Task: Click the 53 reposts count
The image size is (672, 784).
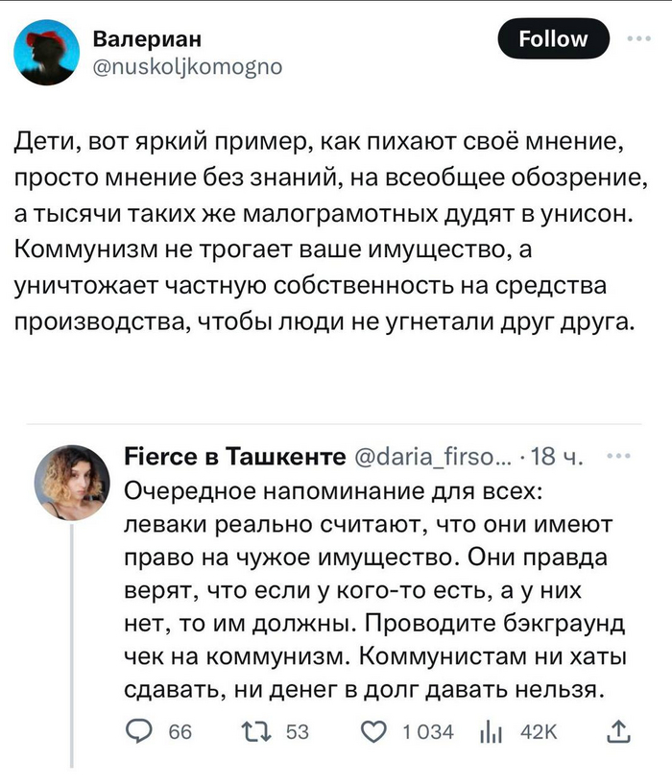Action: (298, 732)
